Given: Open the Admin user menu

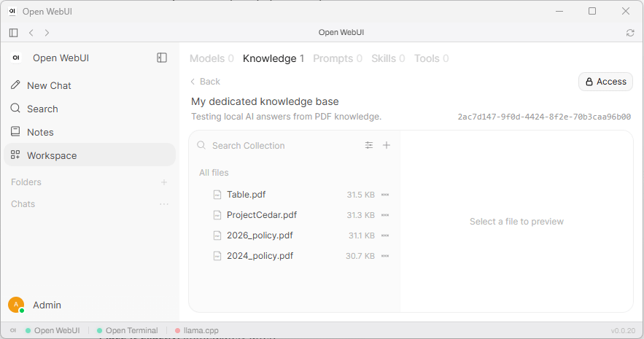Looking at the screenshot, I should pyautogui.click(x=47, y=305).
